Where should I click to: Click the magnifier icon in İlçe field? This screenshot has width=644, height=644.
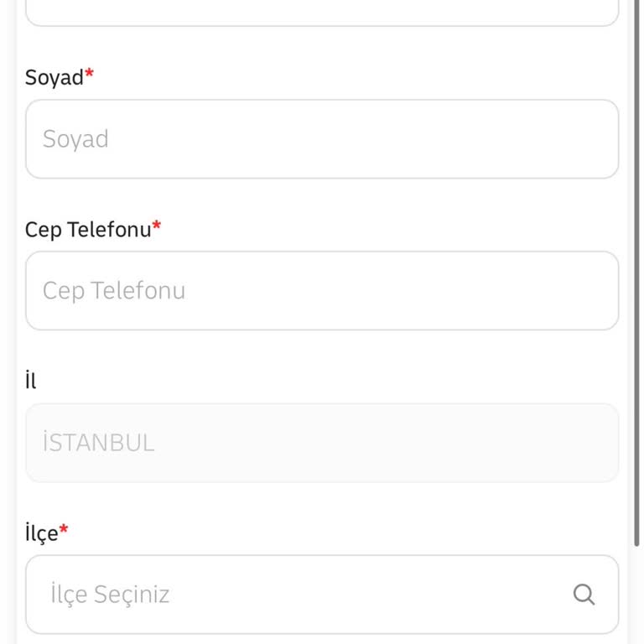click(584, 595)
